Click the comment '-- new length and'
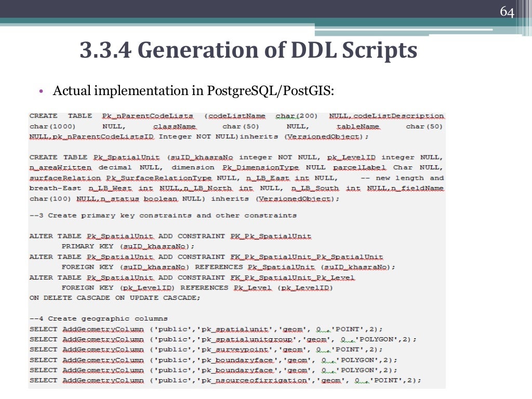This screenshot has height=399, width=532. 402,178
